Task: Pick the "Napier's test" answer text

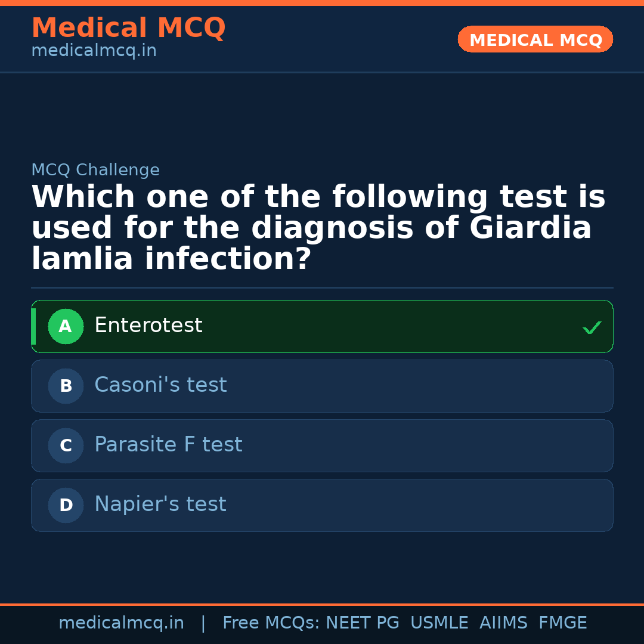Action: point(160,504)
